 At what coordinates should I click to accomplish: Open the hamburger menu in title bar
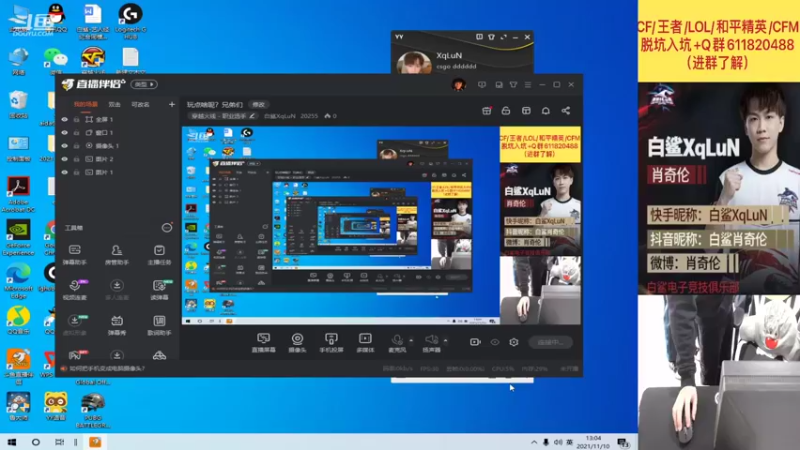click(x=528, y=85)
